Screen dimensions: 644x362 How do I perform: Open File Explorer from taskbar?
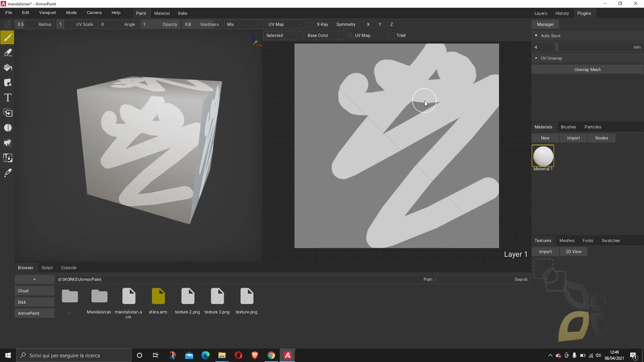tap(222, 355)
